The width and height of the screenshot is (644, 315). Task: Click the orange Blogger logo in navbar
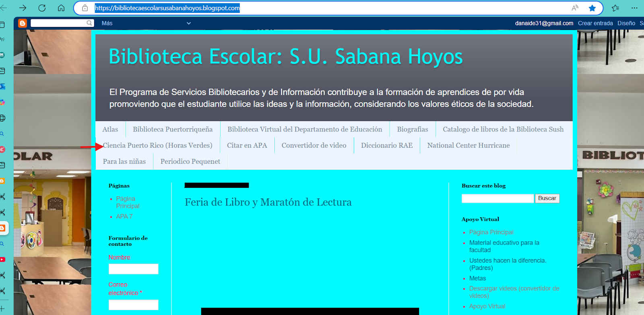[23, 23]
